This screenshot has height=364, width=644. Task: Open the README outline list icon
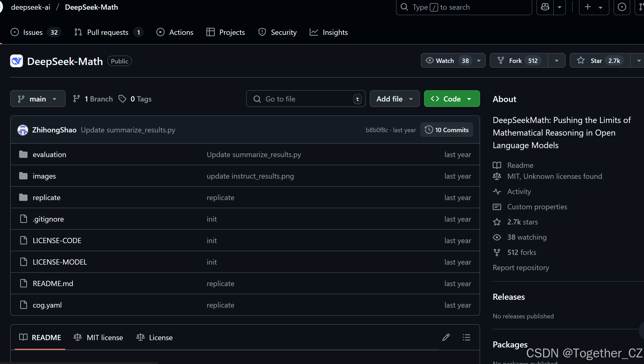[x=466, y=337]
